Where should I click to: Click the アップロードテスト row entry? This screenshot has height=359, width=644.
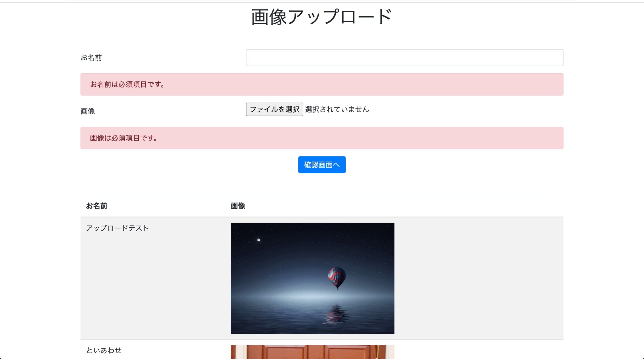tap(117, 228)
